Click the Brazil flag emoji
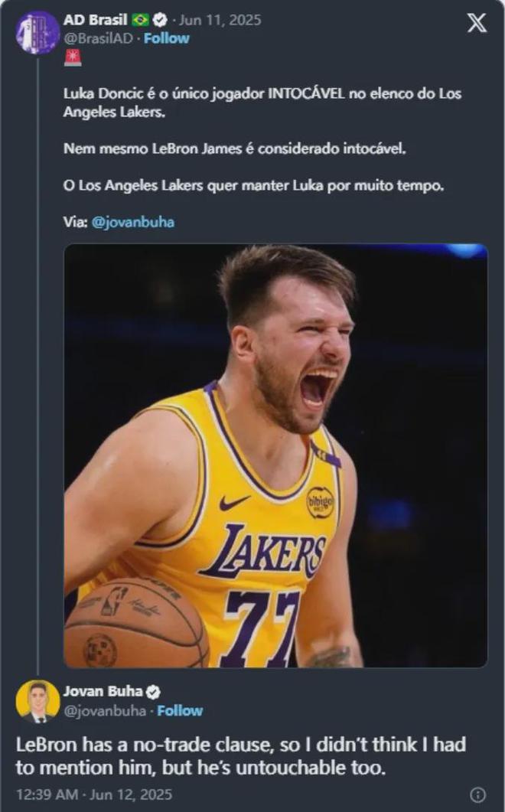Image resolution: width=505 pixels, height=812 pixels. point(140,21)
